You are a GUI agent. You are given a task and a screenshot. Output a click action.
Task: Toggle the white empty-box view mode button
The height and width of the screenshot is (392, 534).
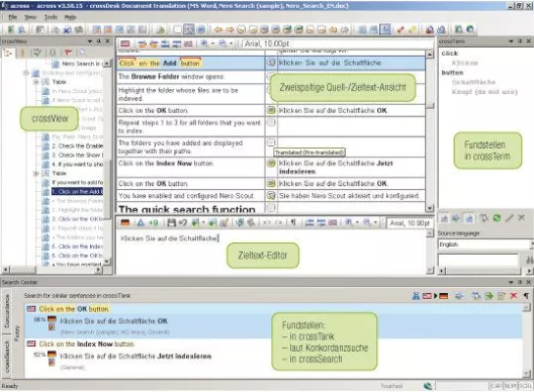pos(177,29)
